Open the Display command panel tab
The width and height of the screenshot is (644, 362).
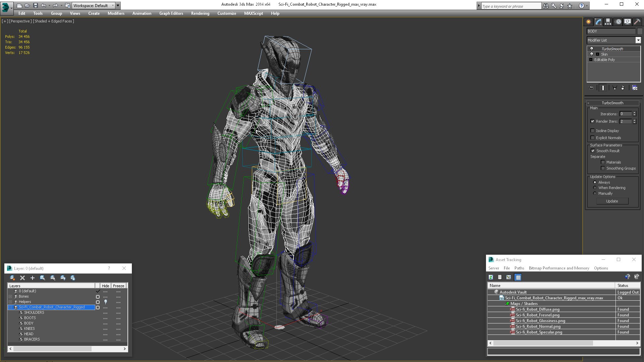(x=628, y=22)
